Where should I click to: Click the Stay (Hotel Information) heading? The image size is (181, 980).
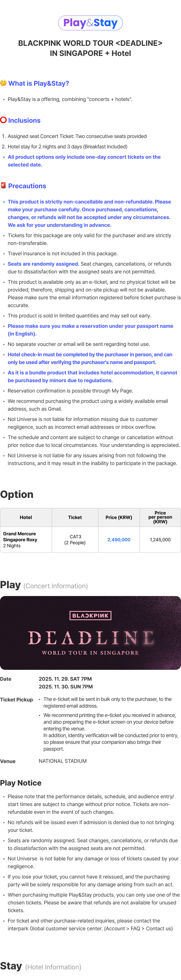tap(40, 966)
